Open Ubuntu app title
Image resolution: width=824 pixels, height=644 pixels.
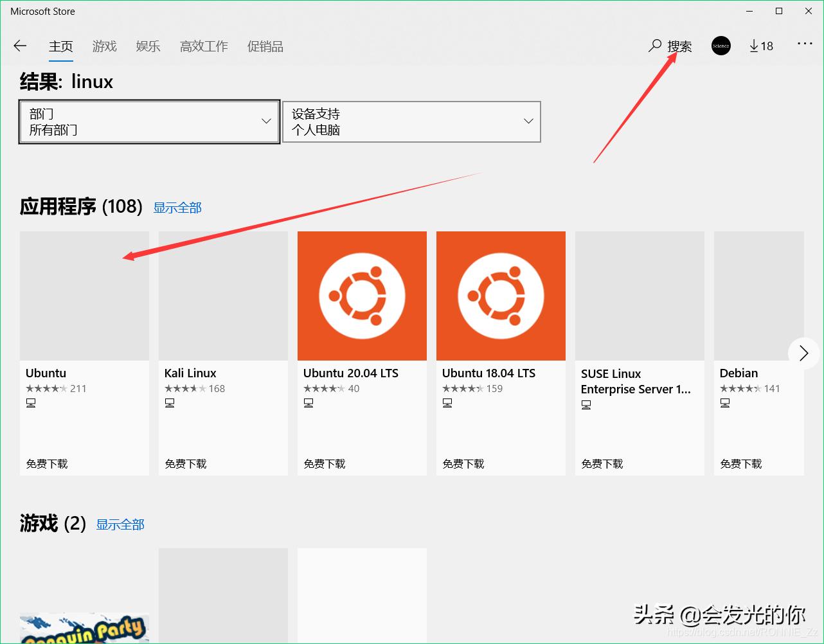(46, 373)
